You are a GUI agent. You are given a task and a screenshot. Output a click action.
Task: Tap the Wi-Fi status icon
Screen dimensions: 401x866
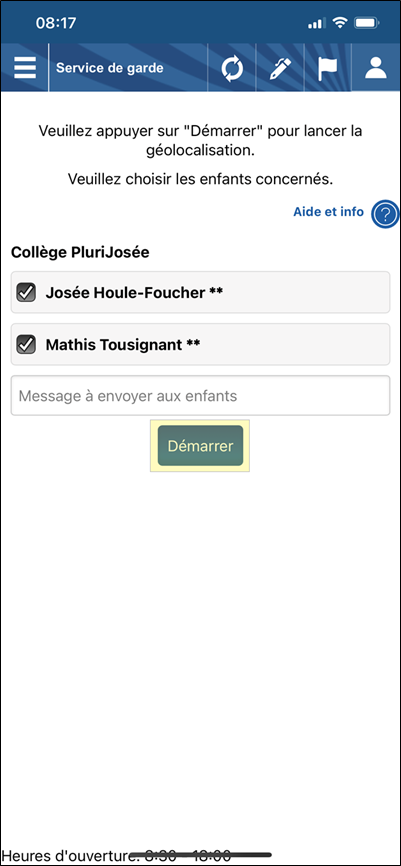pyautogui.click(x=341, y=23)
